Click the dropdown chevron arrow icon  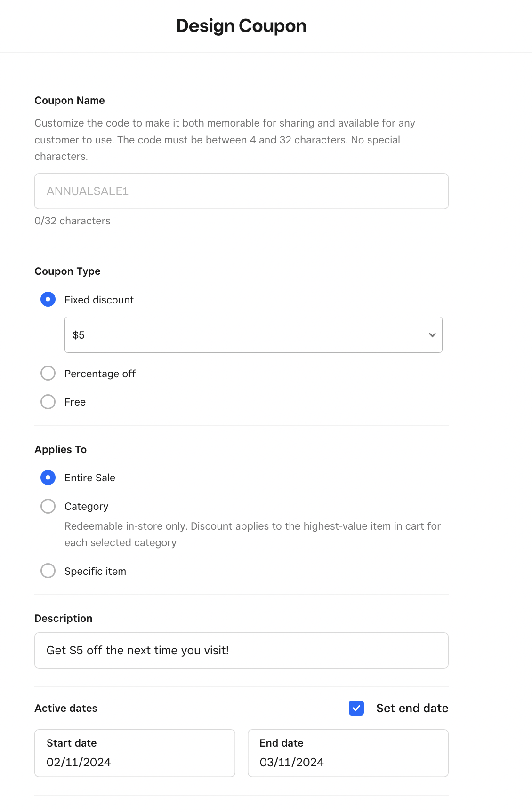432,335
